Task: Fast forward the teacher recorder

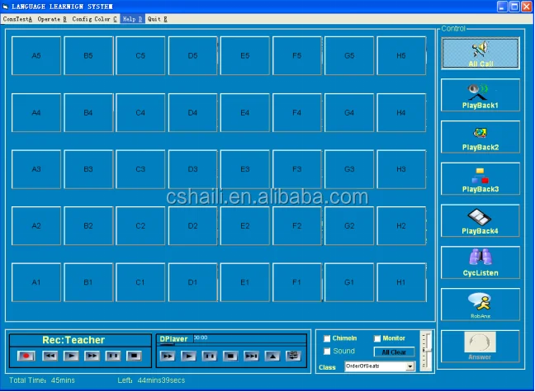Action: pyautogui.click(x=92, y=357)
